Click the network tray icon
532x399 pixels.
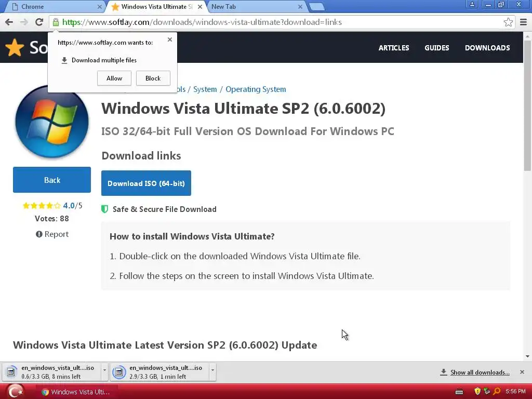click(487, 392)
